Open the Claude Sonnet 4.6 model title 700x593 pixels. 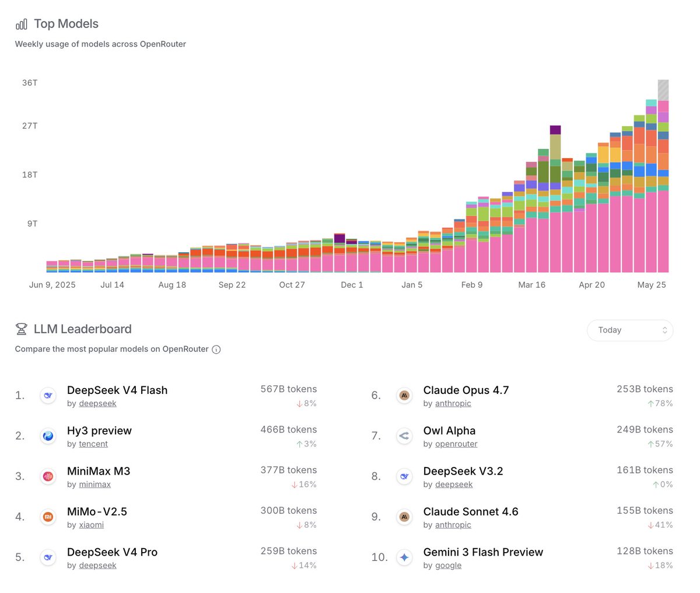pos(471,512)
